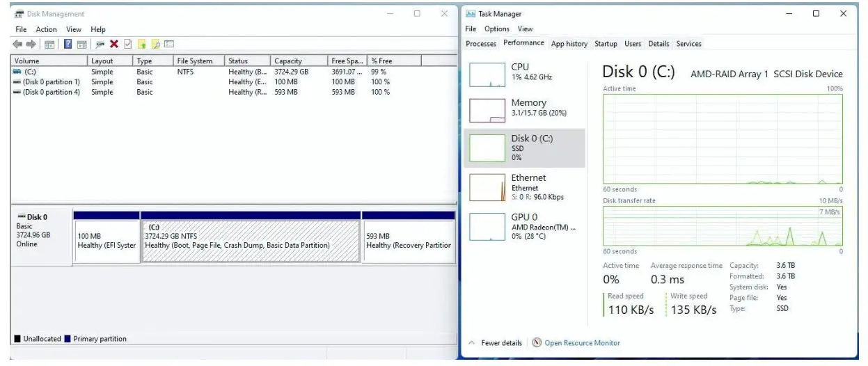Click the blue Primary partition legend swatch
Viewport: 868px width, 366px height.
point(68,339)
